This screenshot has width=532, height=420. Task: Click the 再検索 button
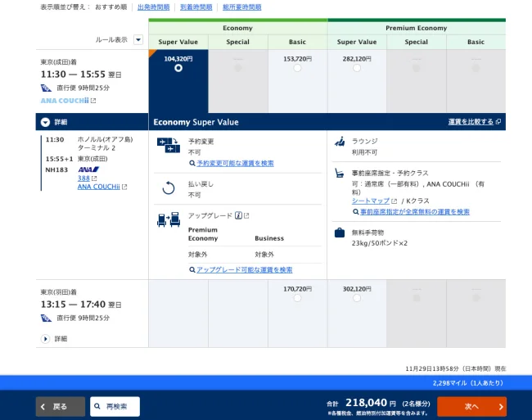(x=115, y=406)
